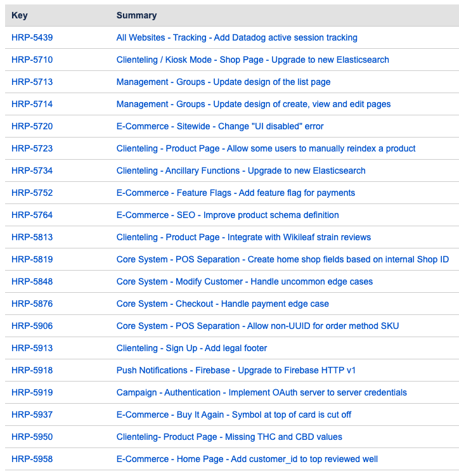Screen dimensions: 459x476
Task: Open issue key HRP-5723
Action: 32,148
